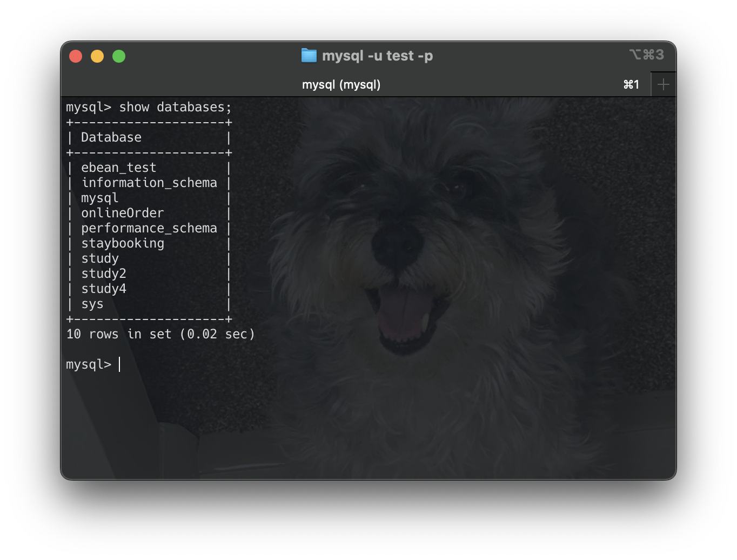Select the mysql (mysql) tab

pos(341,84)
